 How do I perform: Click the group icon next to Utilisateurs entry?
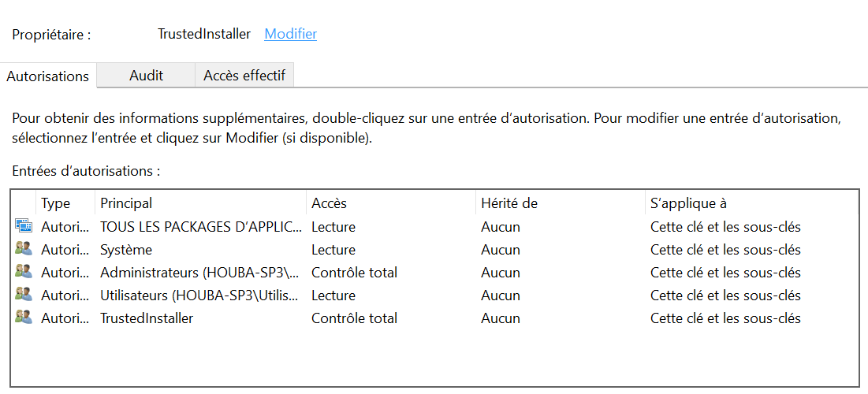coord(23,295)
